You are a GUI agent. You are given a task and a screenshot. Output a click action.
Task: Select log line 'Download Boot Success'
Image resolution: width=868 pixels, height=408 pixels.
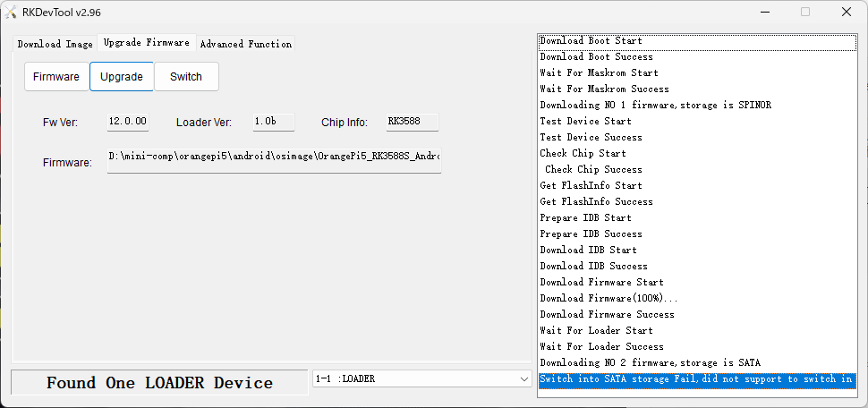[697, 57]
